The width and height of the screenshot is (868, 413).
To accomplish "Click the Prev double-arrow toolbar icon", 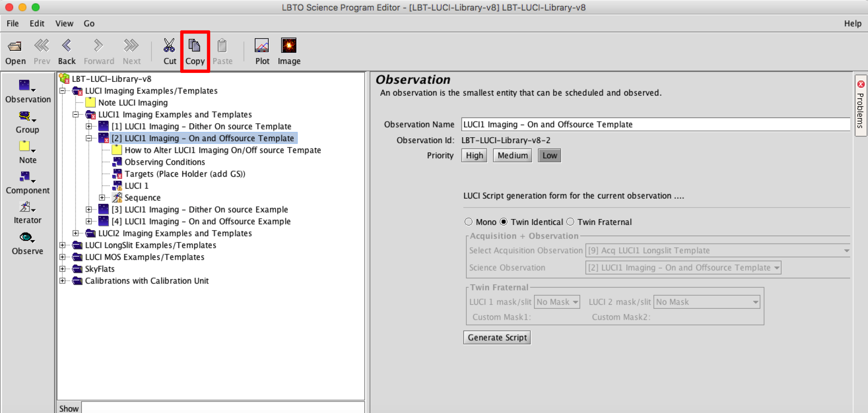I will (x=42, y=45).
